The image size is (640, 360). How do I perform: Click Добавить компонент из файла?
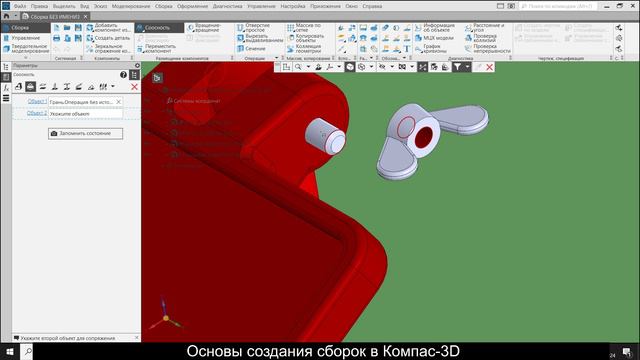[109, 28]
